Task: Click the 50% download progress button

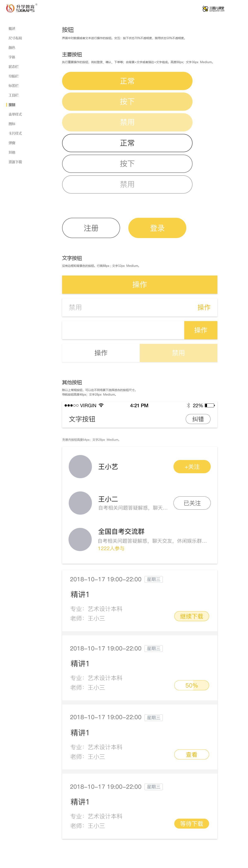Action: 191,685
